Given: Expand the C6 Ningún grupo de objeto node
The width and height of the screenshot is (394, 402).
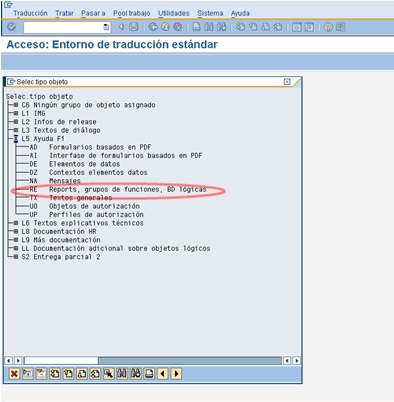Looking at the screenshot, I should tap(16, 105).
